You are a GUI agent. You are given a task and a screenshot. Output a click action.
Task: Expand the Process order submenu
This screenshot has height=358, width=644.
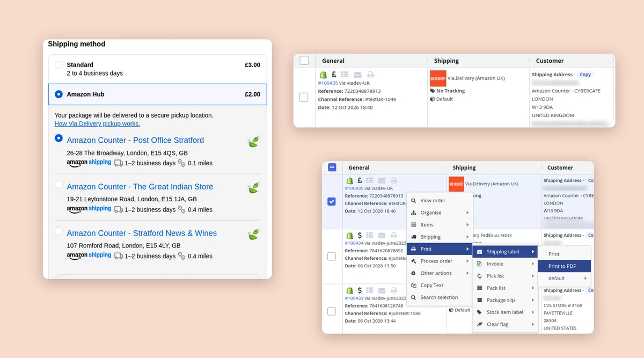pos(440,261)
